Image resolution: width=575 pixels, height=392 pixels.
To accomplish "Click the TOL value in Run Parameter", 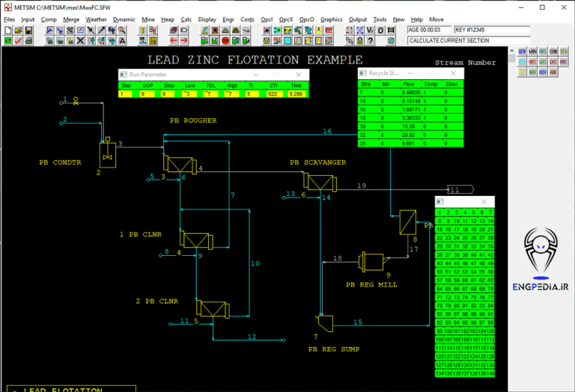I will coord(210,94).
